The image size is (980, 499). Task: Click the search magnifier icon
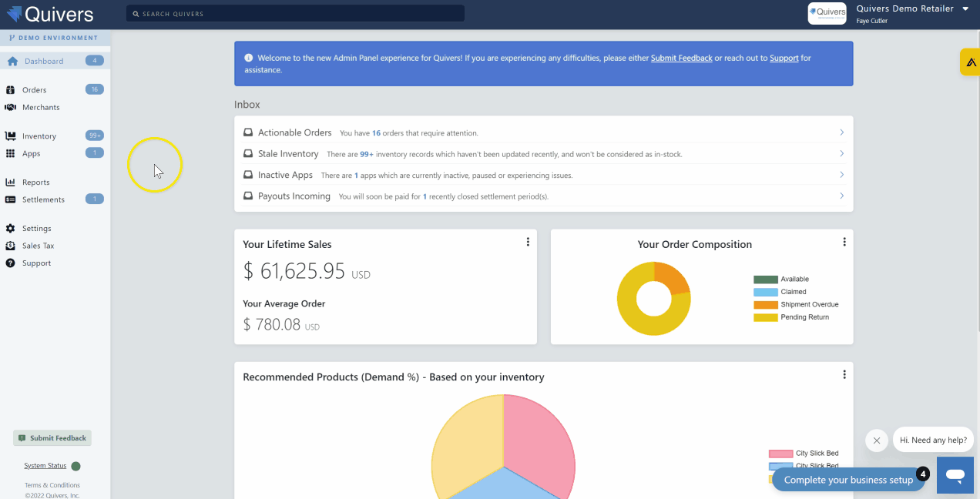(136, 14)
